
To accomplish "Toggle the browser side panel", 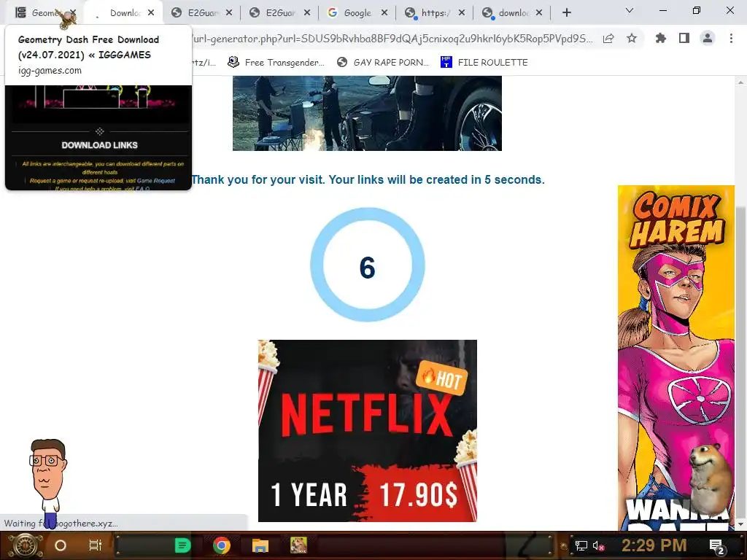I will coord(684,38).
